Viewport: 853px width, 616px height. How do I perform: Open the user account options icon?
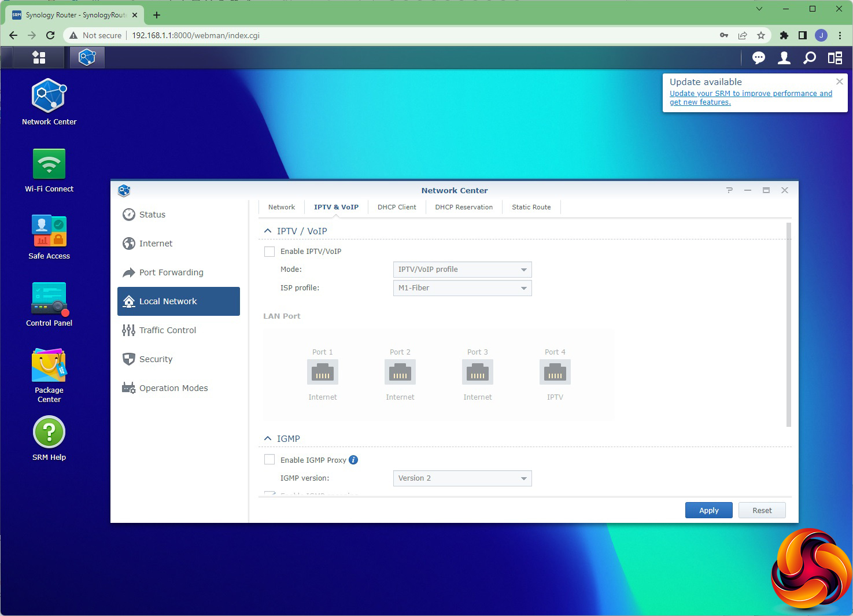(x=784, y=57)
